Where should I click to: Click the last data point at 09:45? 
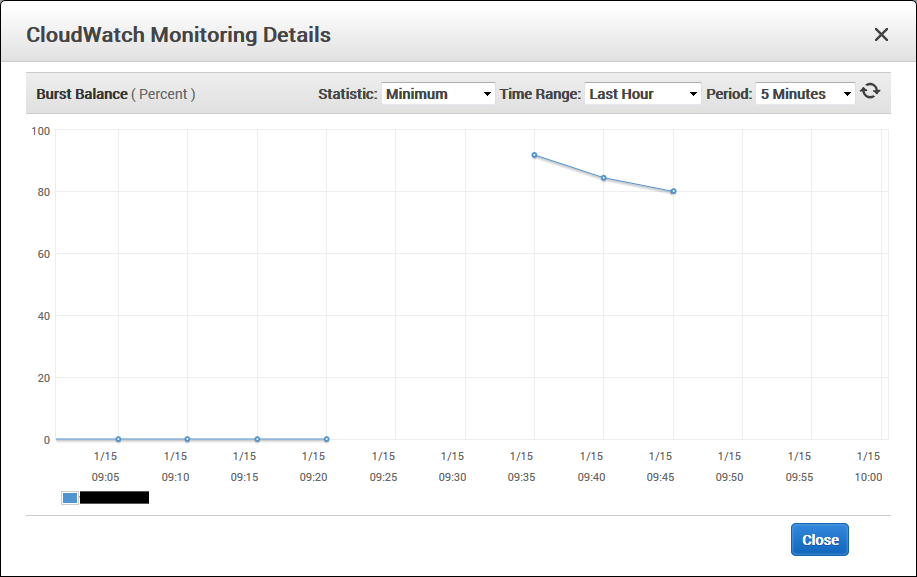(x=673, y=191)
